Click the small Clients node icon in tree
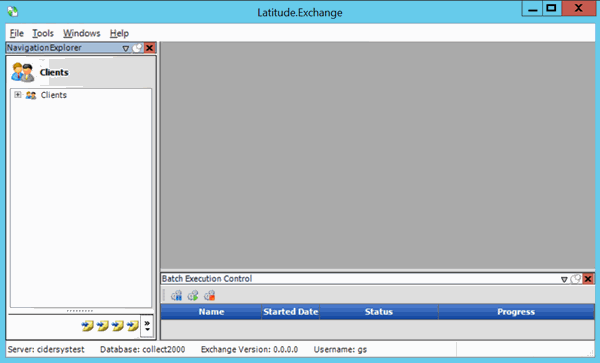600x363 pixels. 31,95
